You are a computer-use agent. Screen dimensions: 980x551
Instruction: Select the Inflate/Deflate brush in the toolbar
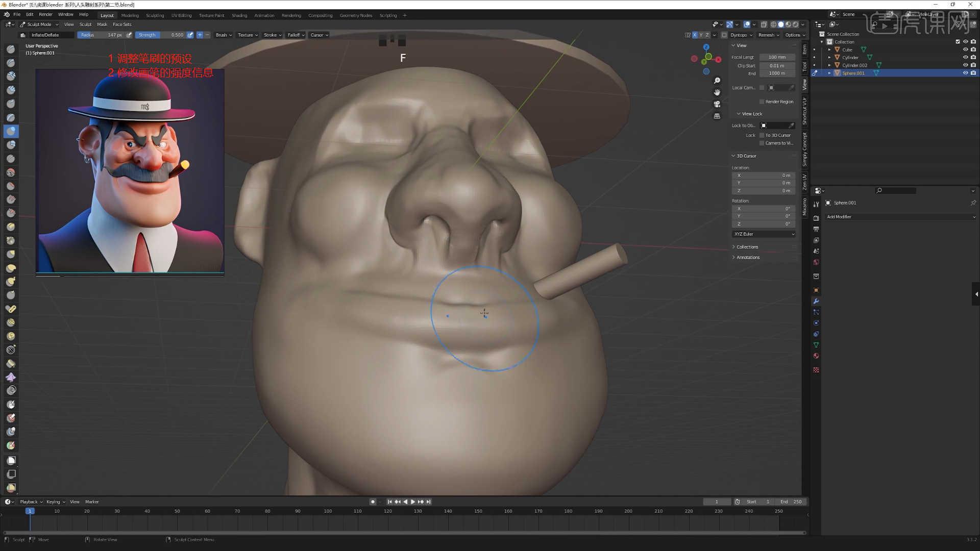pyautogui.click(x=10, y=131)
